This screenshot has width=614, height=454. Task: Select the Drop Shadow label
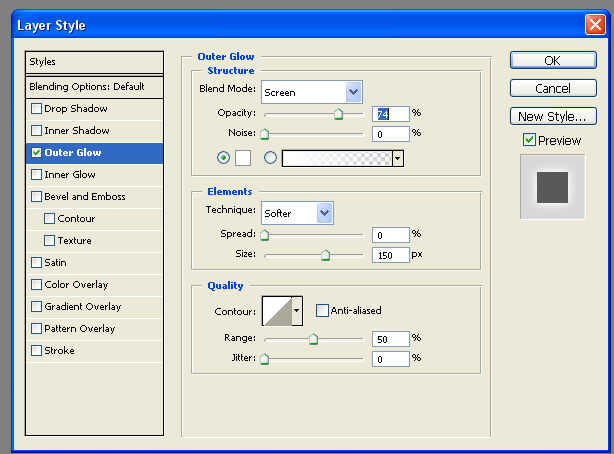coord(76,109)
